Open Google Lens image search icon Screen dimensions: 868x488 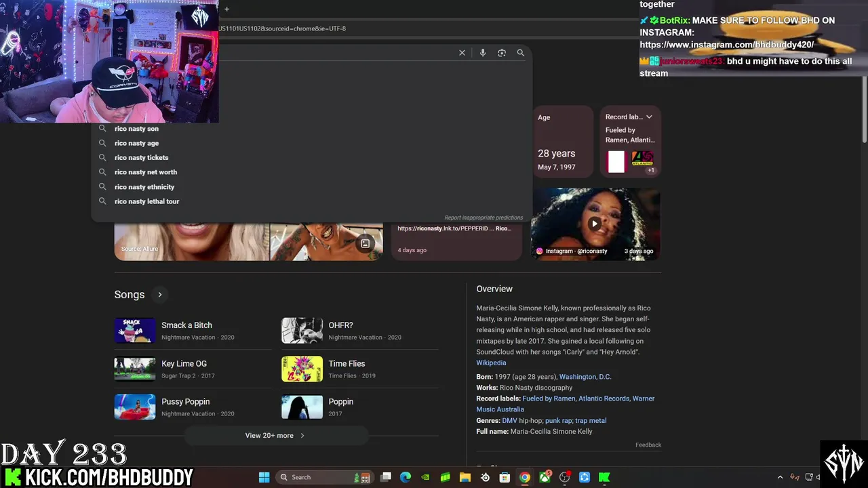click(502, 53)
